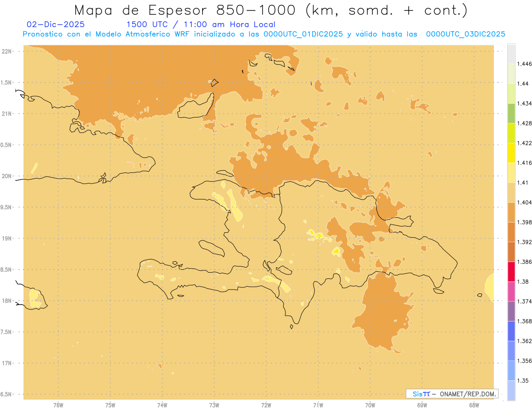Click the colorbar value 1.416
Image resolution: width=532 pixels, height=411 pixels.
pos(524,163)
